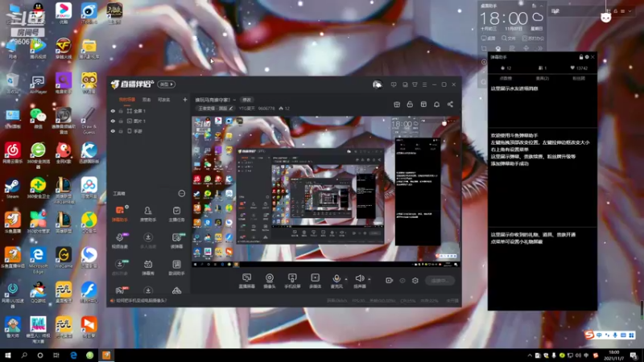Expand more tools arrows in desktop widget
The image size is (644, 362).
tap(539, 48)
